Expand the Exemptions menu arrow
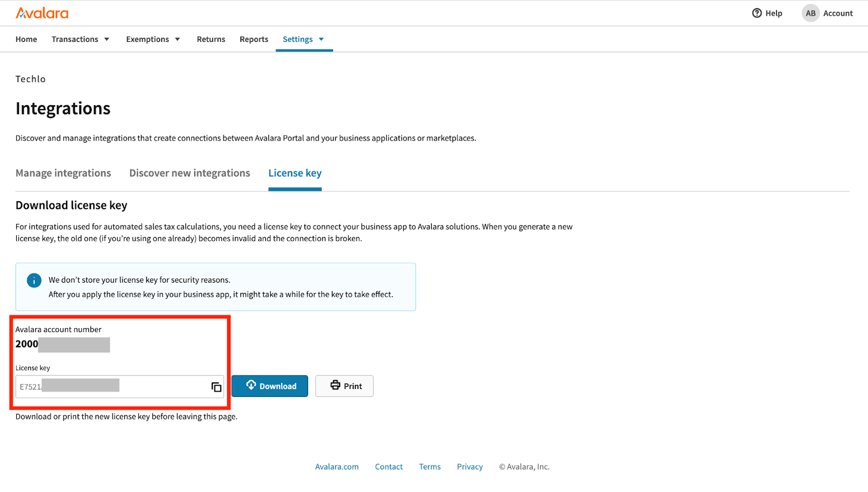Viewport: 868px width, 492px height. pos(177,39)
